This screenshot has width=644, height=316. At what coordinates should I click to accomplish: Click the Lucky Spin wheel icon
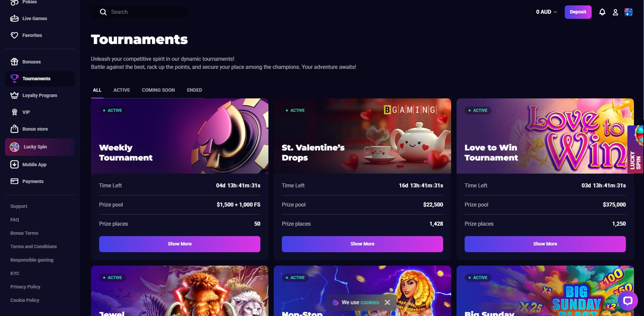[14, 147]
